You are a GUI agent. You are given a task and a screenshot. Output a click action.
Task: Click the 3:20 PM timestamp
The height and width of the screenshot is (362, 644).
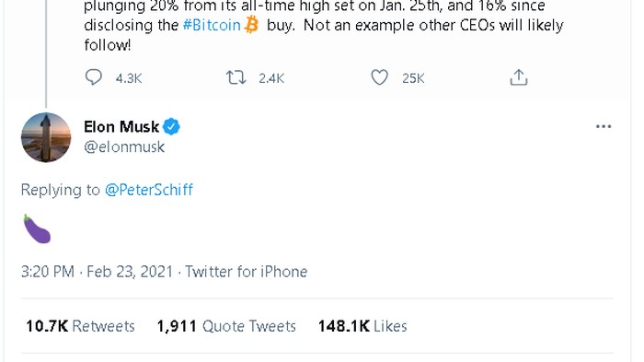point(48,272)
